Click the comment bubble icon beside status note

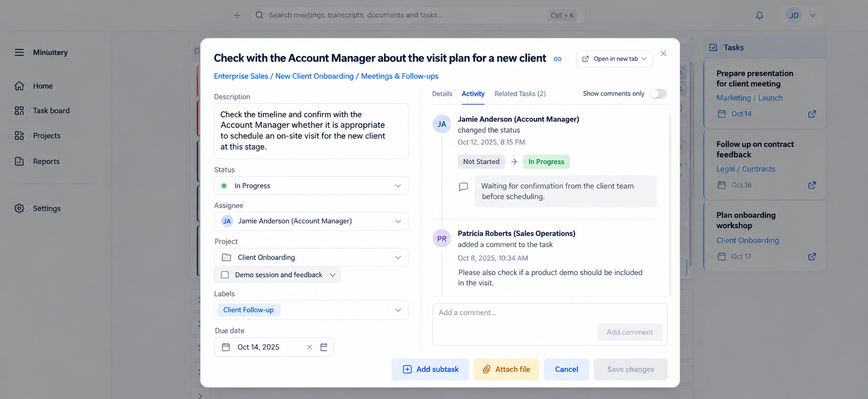[x=463, y=187]
